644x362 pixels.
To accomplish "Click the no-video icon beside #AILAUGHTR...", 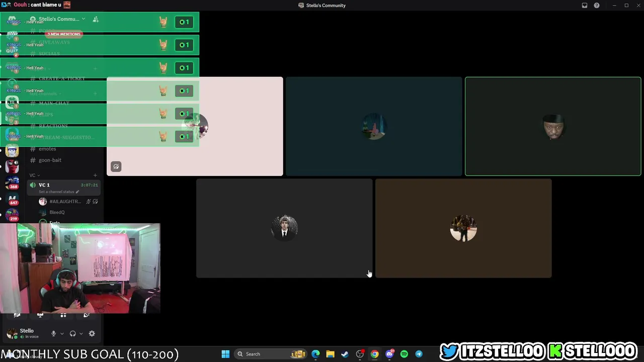I will 95,202.
